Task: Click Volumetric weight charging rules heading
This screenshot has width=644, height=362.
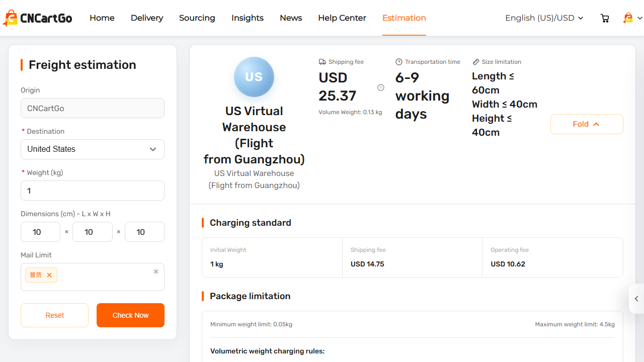Action: 268,351
